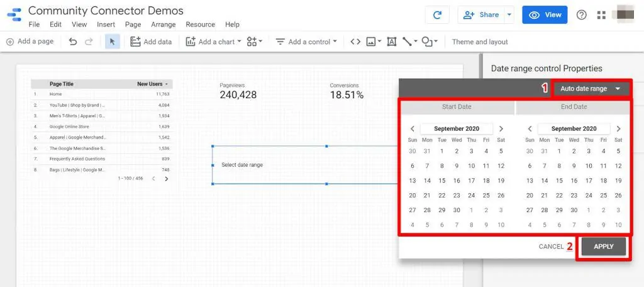Screen dimensions: 644x287
Task: Open Theme and layout
Action: click(x=480, y=42)
